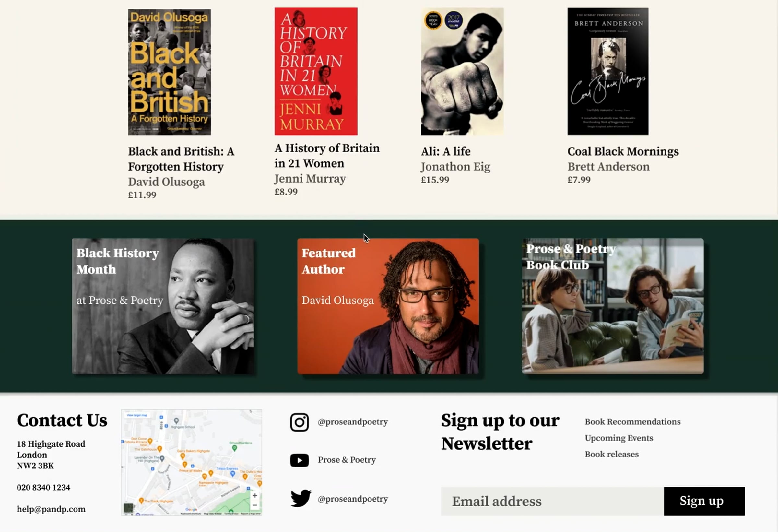The width and height of the screenshot is (778, 532).
Task: Focus the Email address field
Action: (x=552, y=501)
